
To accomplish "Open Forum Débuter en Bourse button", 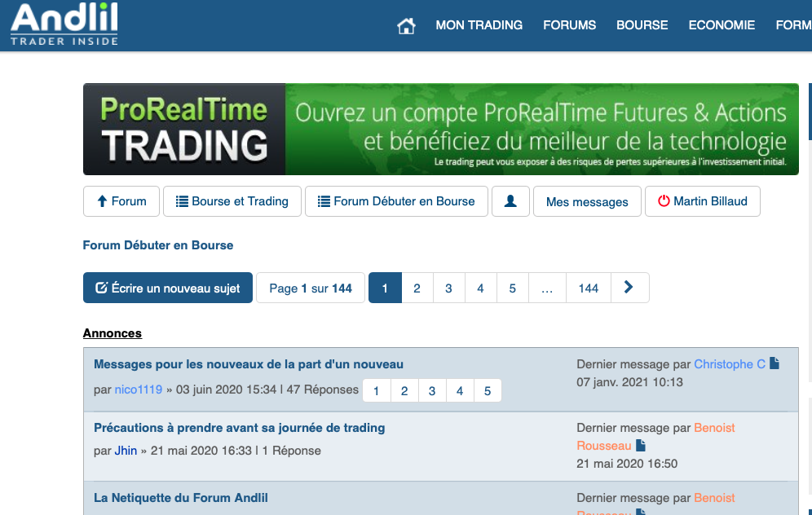I will tap(396, 201).
